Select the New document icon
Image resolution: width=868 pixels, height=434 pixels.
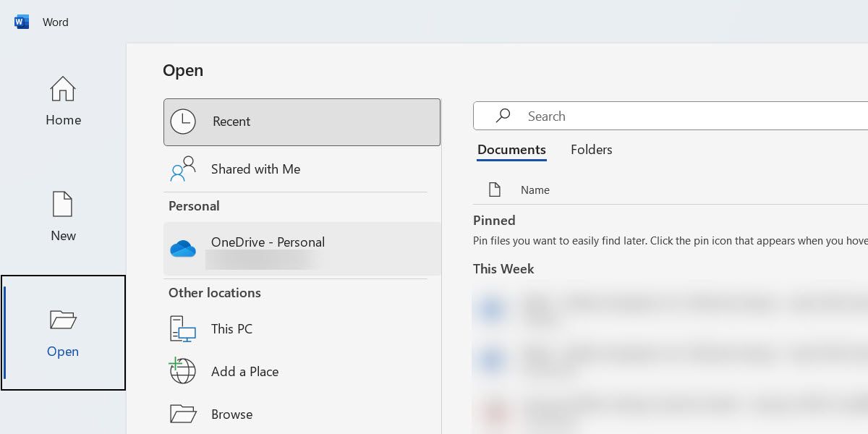pos(63,203)
